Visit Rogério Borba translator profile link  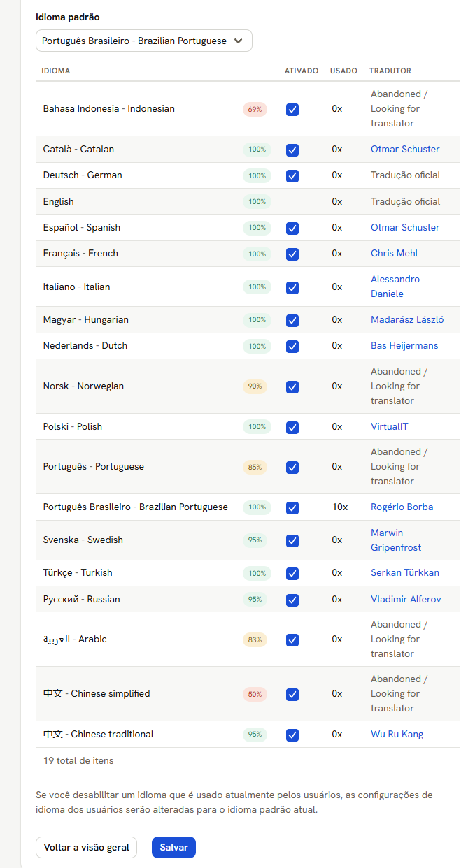[x=402, y=507]
